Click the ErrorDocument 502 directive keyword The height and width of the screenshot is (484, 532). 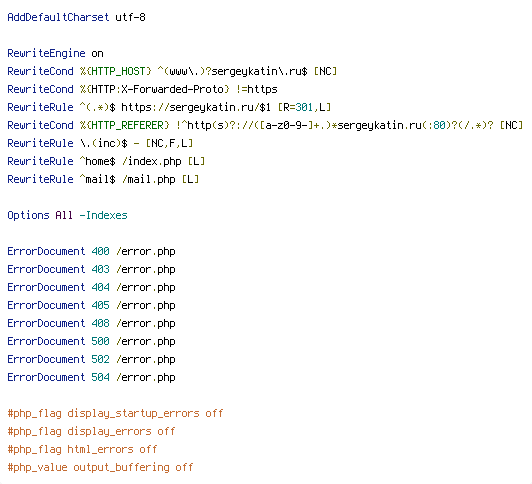point(46,359)
